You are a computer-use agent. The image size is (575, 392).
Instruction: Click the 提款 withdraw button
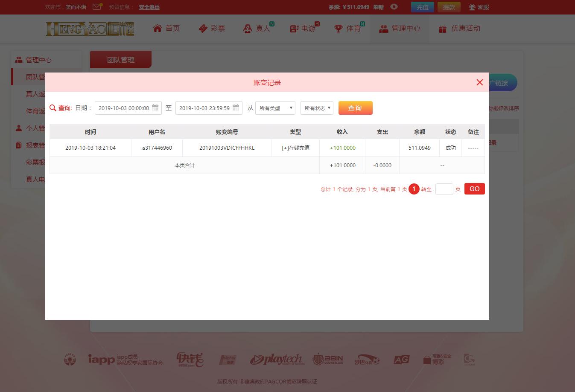click(449, 7)
